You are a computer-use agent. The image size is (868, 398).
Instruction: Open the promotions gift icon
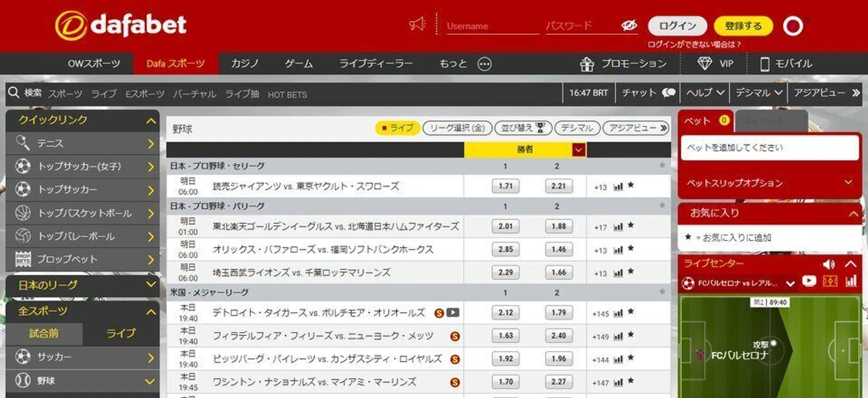click(587, 64)
